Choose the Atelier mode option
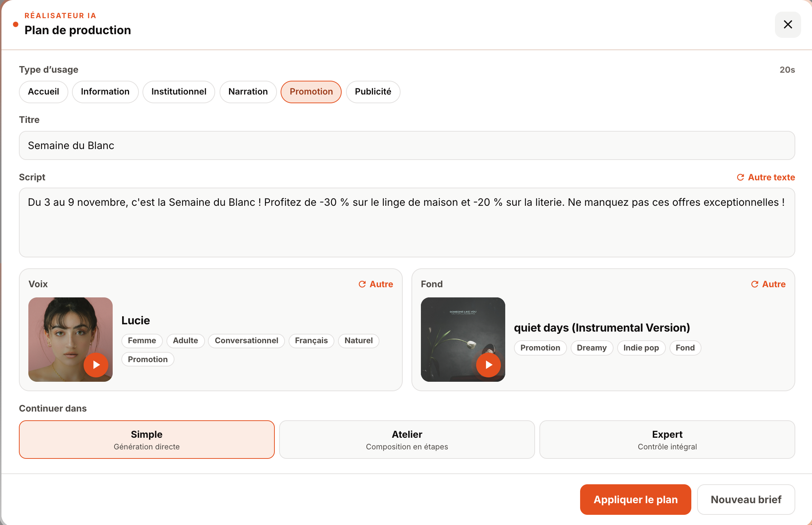The height and width of the screenshot is (525, 812). click(x=407, y=440)
